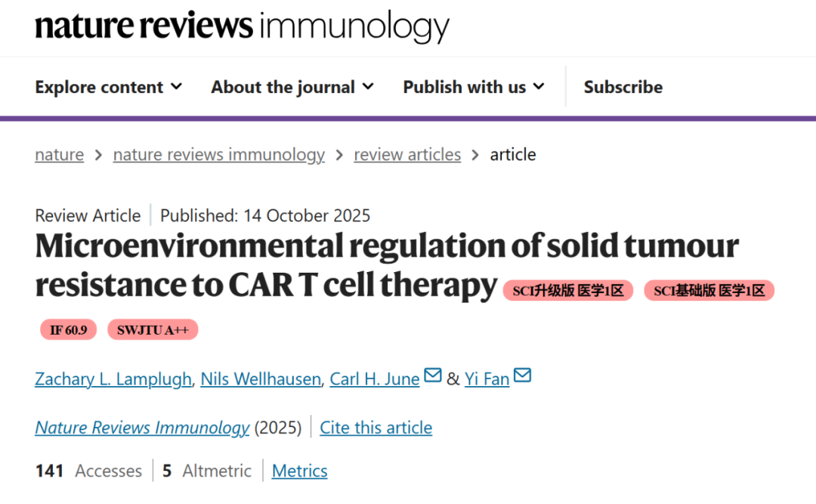Open nature reviews immunology breadcrumb link

coord(218,155)
